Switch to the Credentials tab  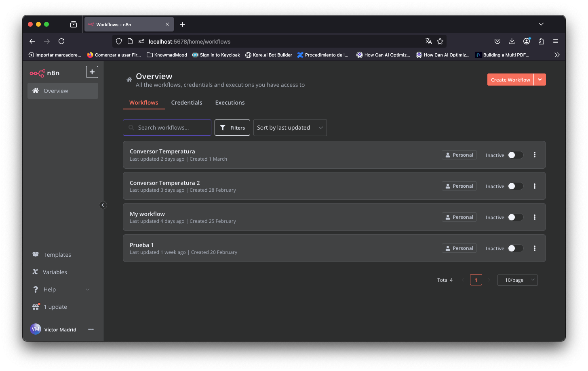187,103
